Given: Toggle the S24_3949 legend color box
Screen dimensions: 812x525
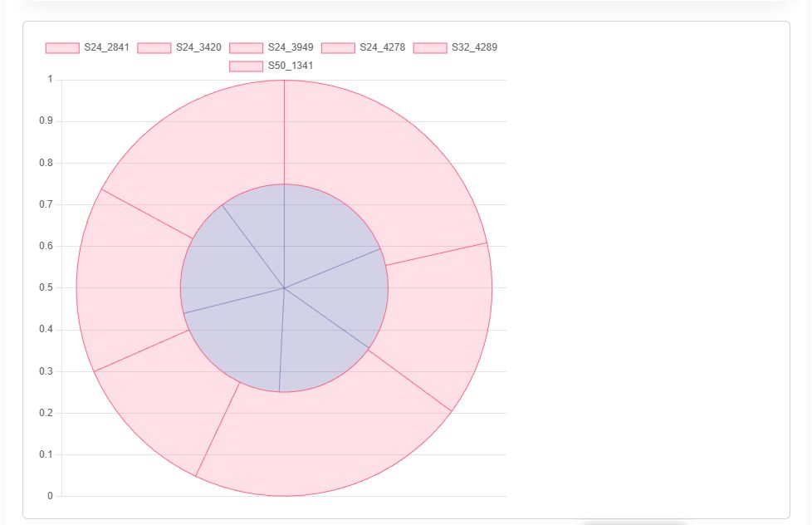Looking at the screenshot, I should (x=246, y=47).
